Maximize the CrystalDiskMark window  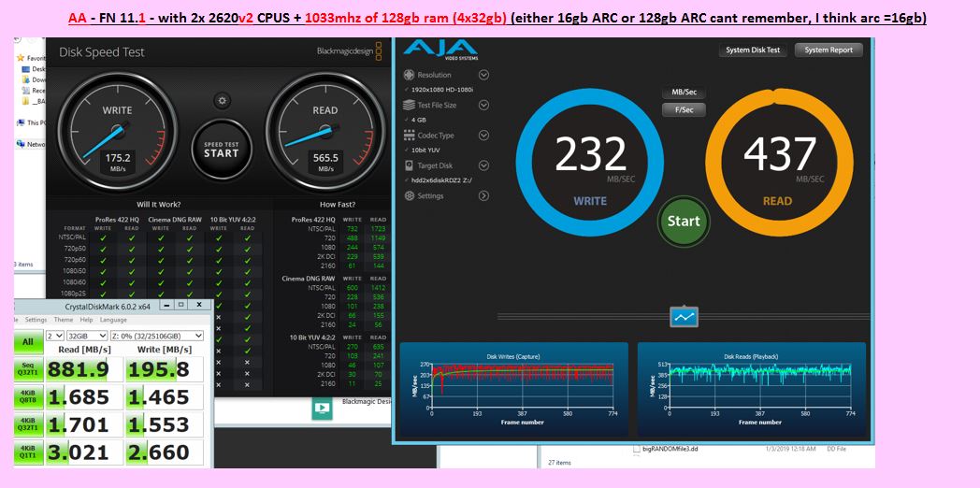click(180, 305)
